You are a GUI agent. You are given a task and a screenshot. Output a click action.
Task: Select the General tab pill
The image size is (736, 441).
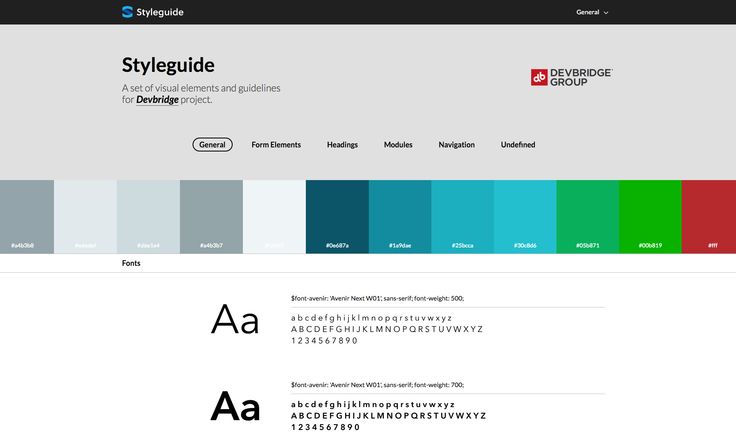pos(212,144)
